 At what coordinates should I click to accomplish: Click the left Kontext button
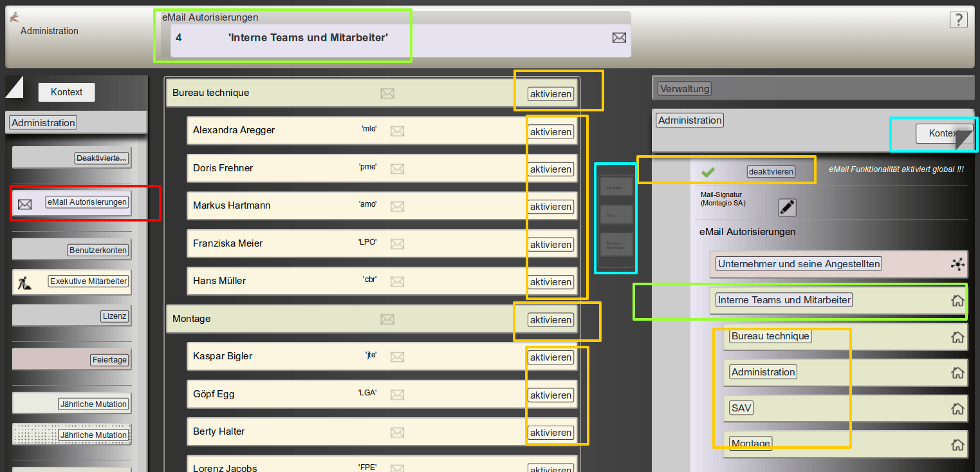point(66,92)
